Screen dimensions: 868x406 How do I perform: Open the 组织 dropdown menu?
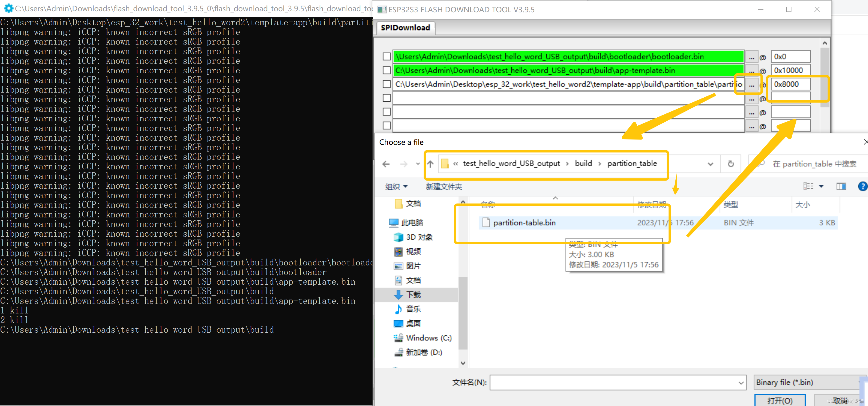coord(396,186)
